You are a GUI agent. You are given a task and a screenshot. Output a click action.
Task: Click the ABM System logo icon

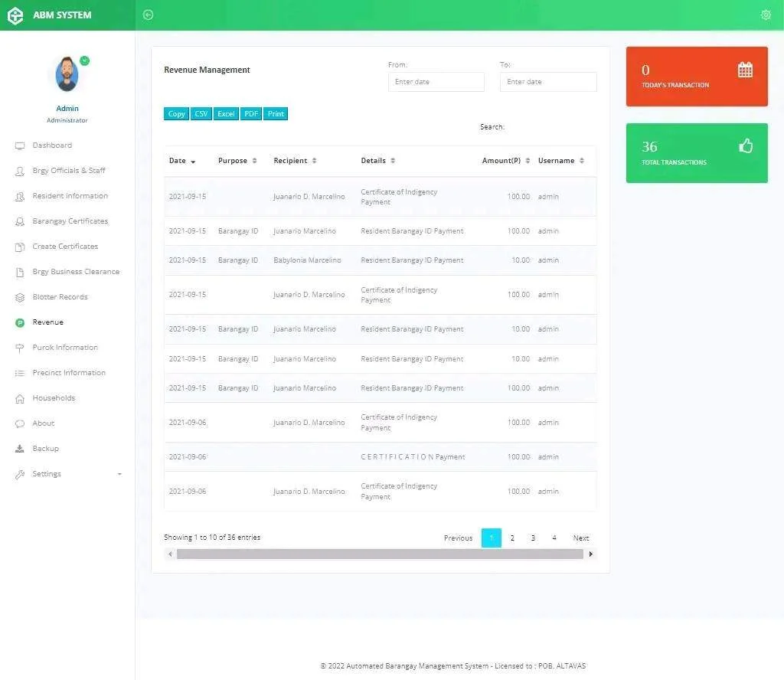pos(15,15)
